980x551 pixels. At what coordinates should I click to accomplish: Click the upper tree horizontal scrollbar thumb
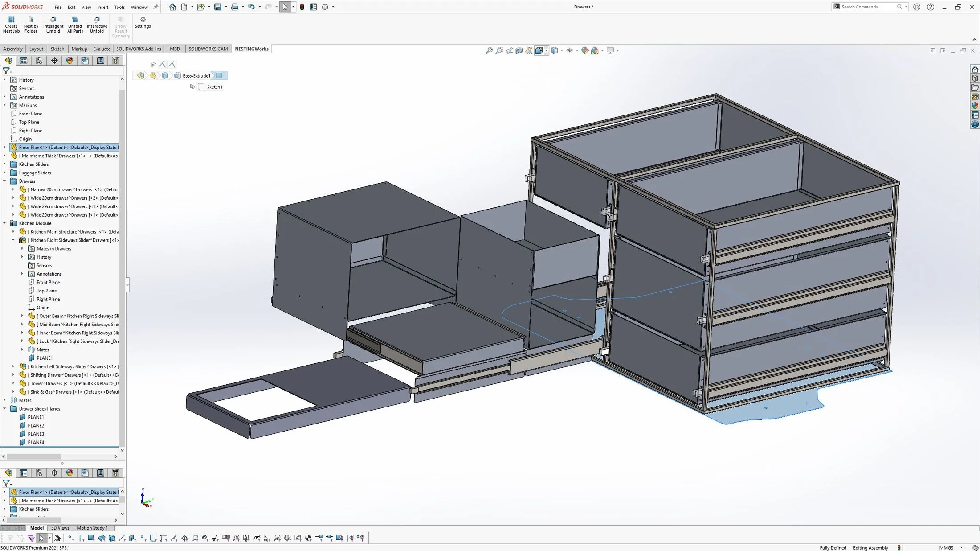click(x=34, y=456)
